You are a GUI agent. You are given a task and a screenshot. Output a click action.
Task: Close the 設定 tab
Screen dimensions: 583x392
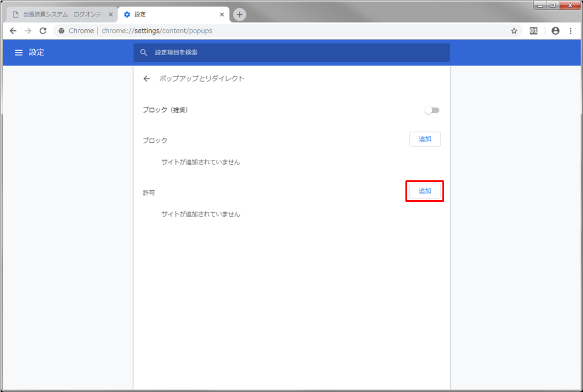pyautogui.click(x=222, y=14)
